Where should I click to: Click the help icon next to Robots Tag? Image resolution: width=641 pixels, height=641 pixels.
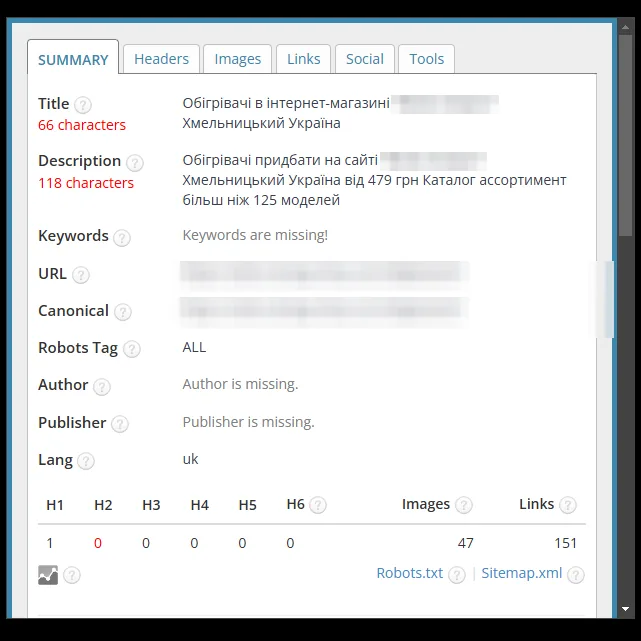[x=132, y=349]
